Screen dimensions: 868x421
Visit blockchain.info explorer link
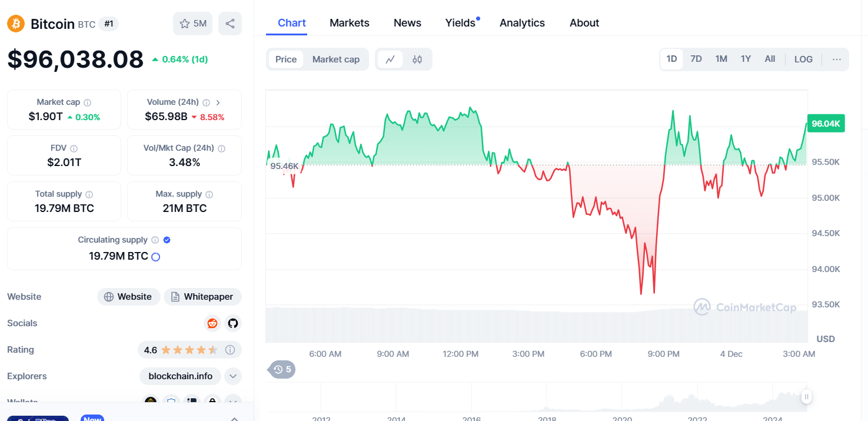click(180, 376)
